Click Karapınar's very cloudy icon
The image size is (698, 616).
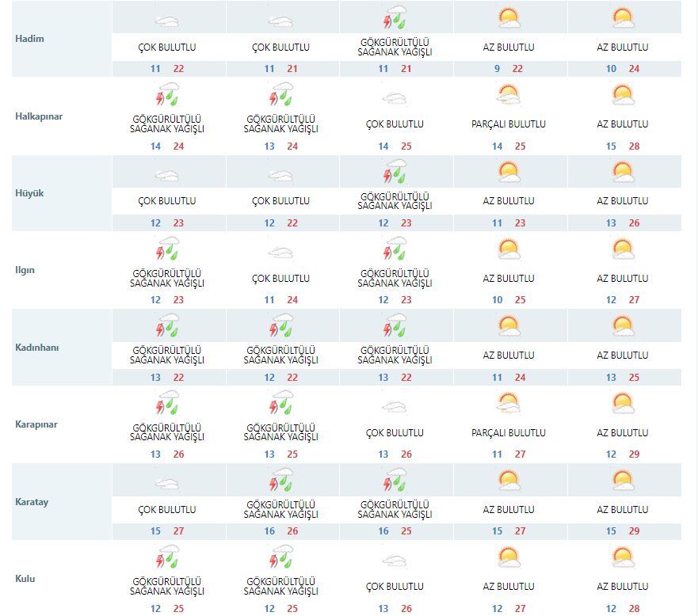click(395, 407)
